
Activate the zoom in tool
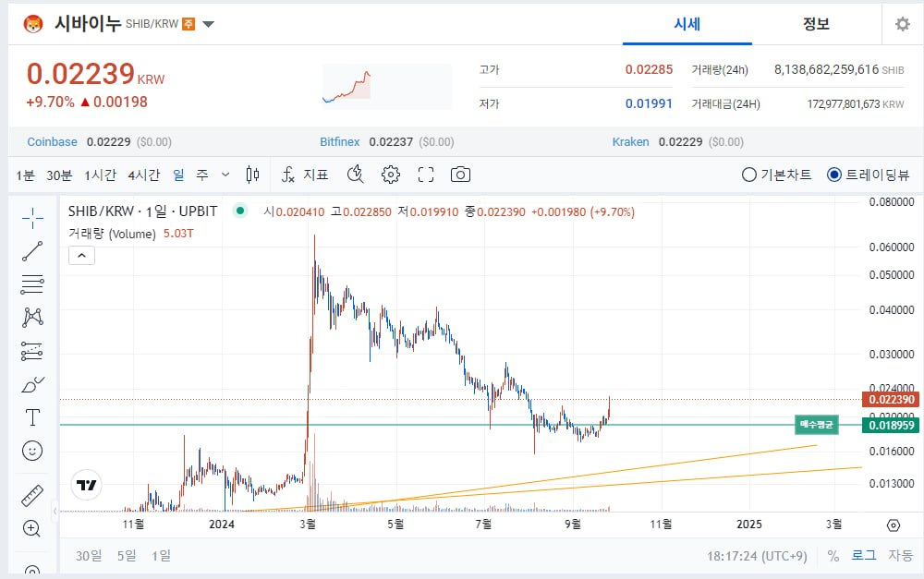(x=31, y=528)
